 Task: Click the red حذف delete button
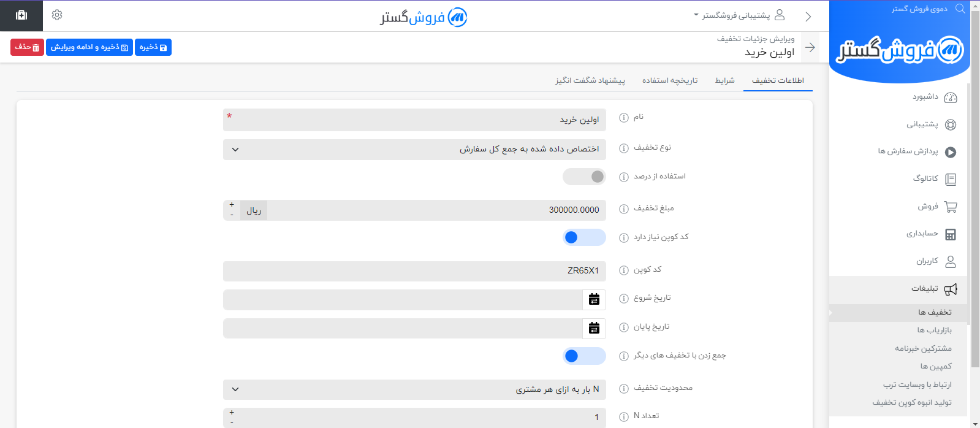27,47
